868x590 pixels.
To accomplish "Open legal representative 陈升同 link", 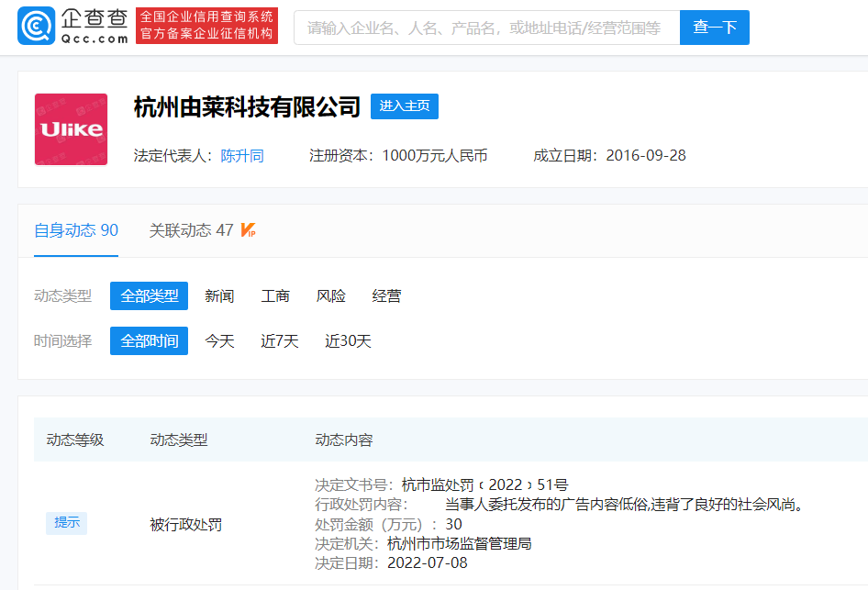I will click(x=242, y=156).
